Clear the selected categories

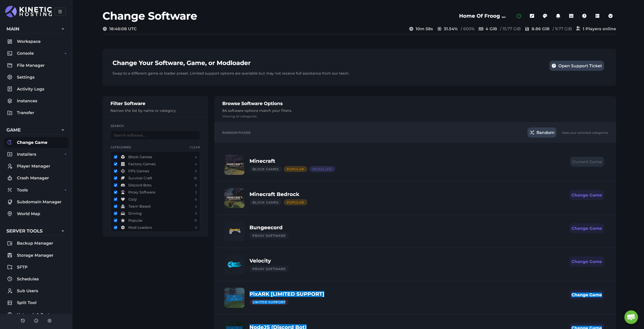tap(195, 147)
